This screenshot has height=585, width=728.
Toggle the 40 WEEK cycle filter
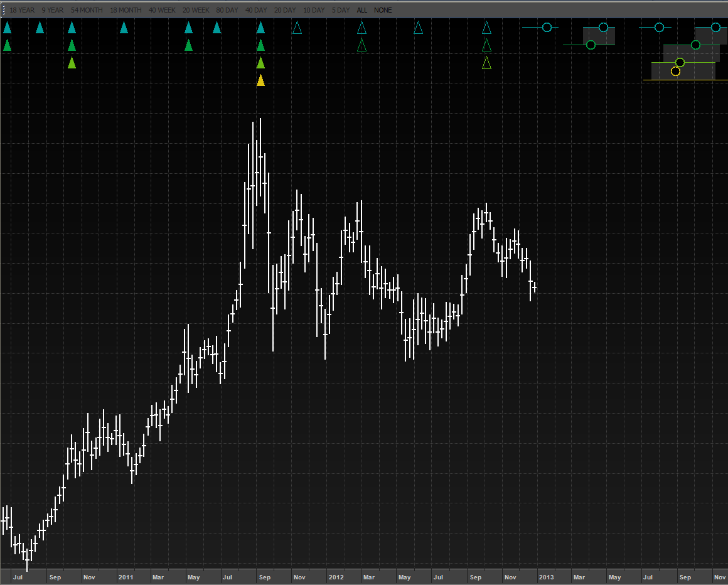162,10
